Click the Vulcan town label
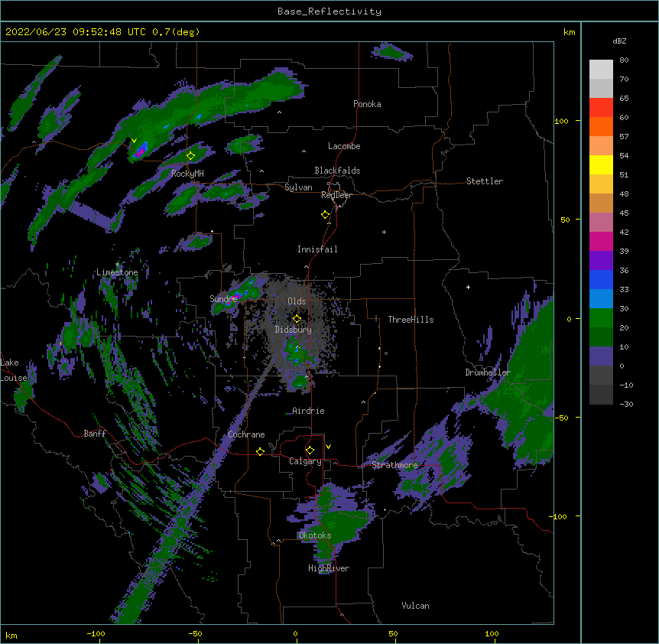The image size is (659, 644). [415, 606]
